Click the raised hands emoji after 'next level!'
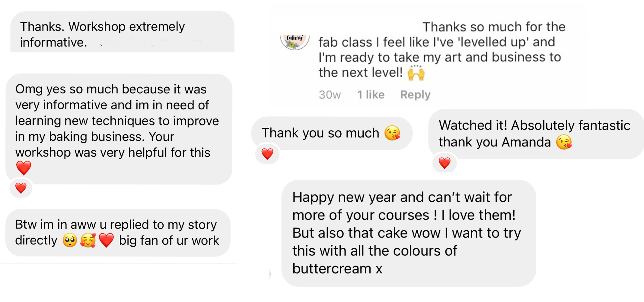 pyautogui.click(x=416, y=73)
